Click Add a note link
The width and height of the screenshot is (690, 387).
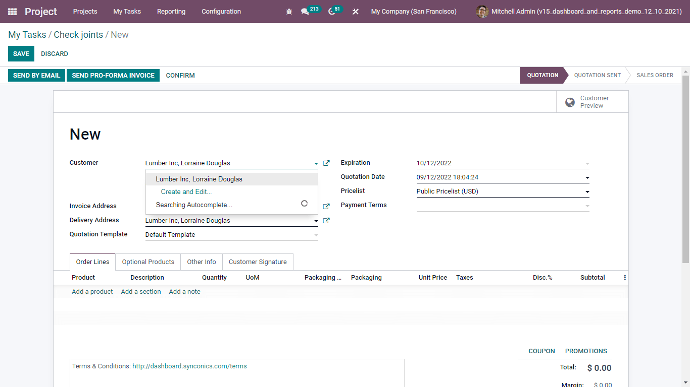click(x=184, y=291)
